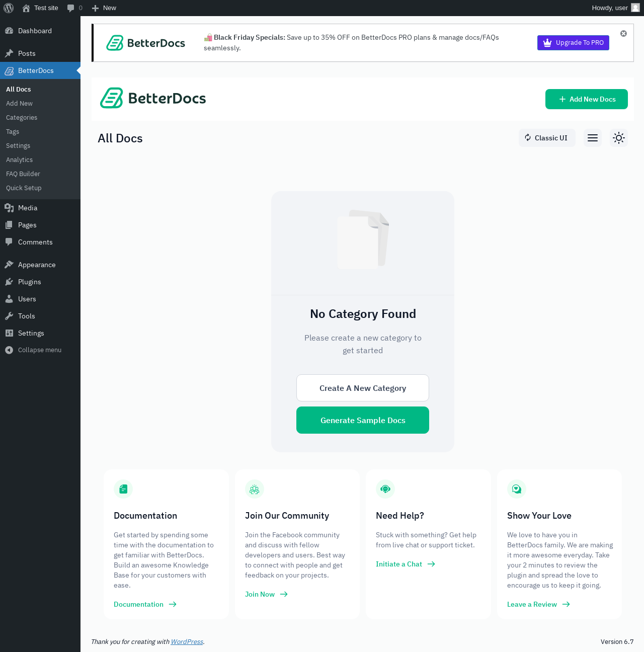
Task: Open Add New submenu item
Action: (19, 103)
